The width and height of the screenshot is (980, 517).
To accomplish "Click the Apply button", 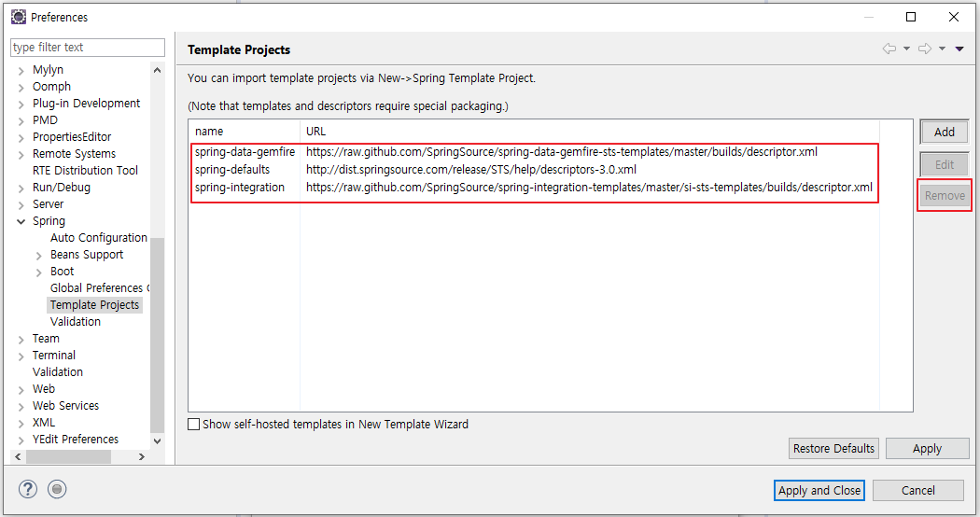I will (x=927, y=448).
